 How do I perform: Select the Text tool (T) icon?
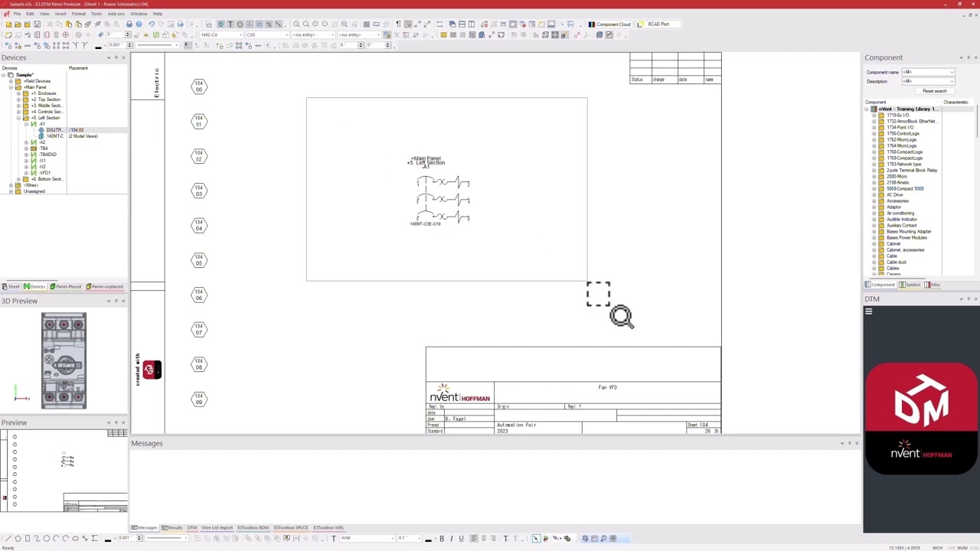[x=230, y=24]
